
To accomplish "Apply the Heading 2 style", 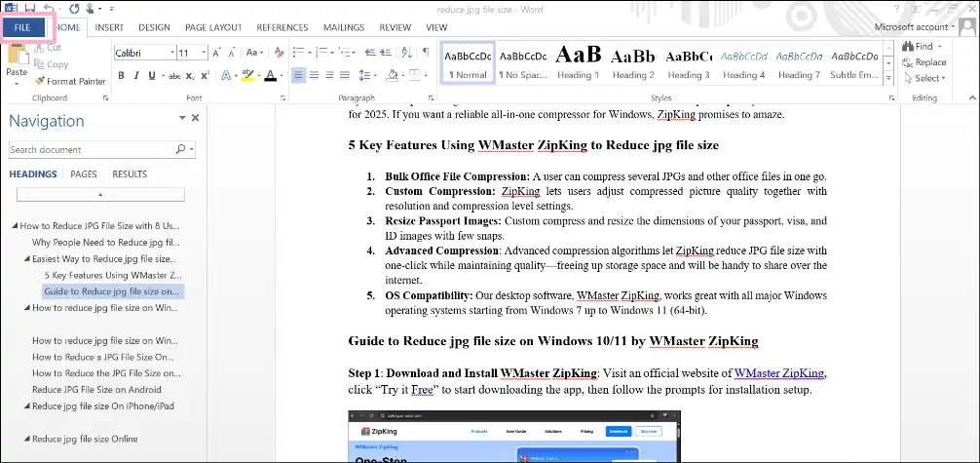I will point(633,63).
